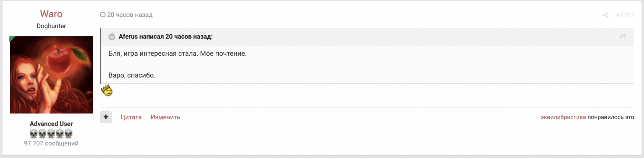Click quoted text "Варо, спасибо."
Screen dimensions: 644x158
132,75
